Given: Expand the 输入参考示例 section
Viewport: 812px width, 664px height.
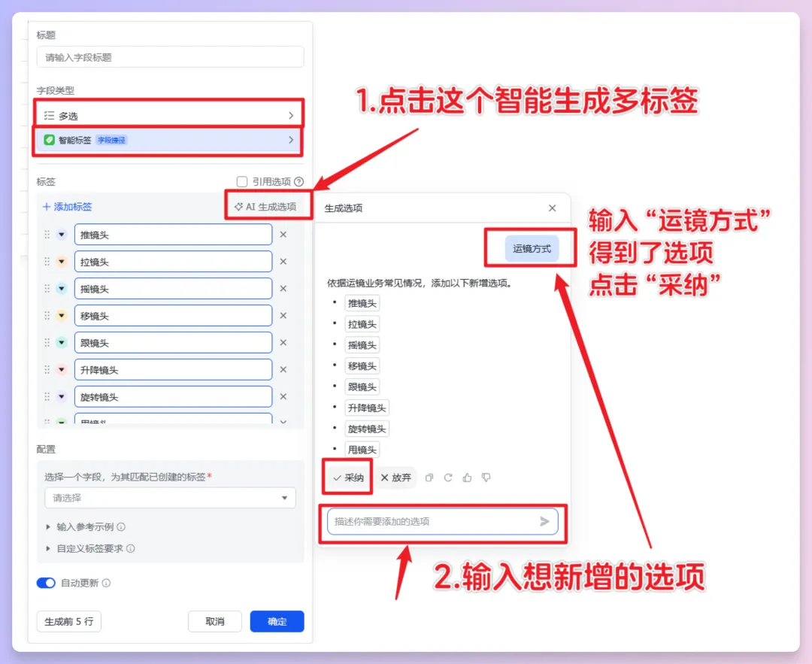Looking at the screenshot, I should tap(86, 526).
